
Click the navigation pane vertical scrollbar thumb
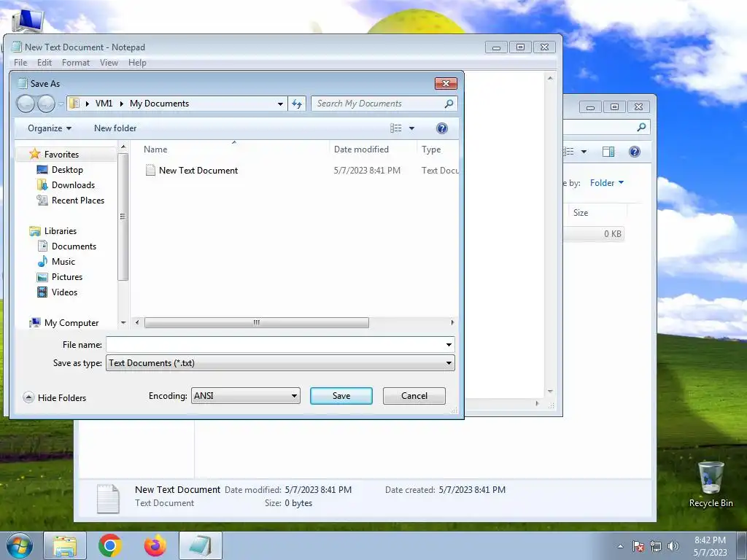click(123, 217)
